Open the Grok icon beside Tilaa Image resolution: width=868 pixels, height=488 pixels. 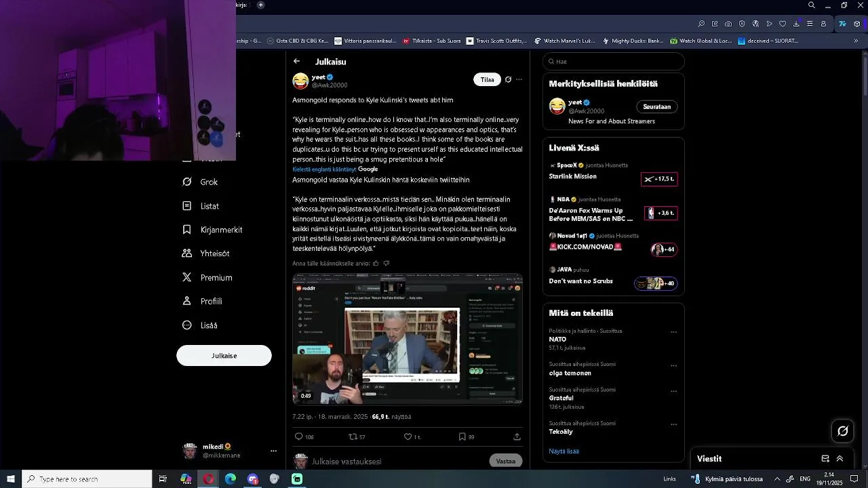click(x=508, y=79)
